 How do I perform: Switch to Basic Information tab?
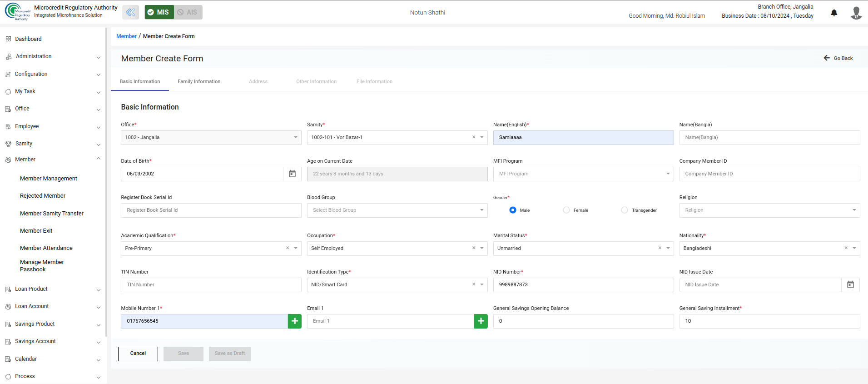(x=140, y=82)
